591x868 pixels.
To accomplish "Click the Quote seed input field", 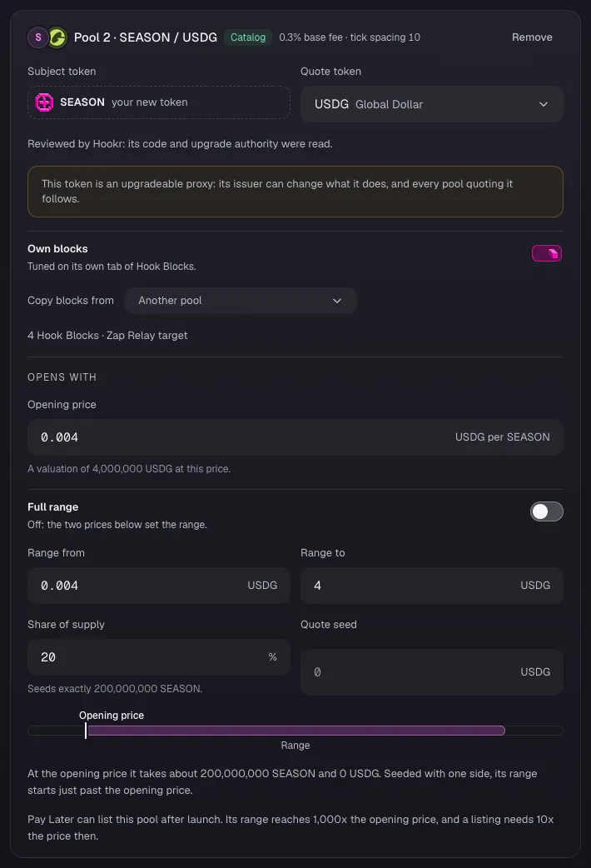I will [432, 672].
